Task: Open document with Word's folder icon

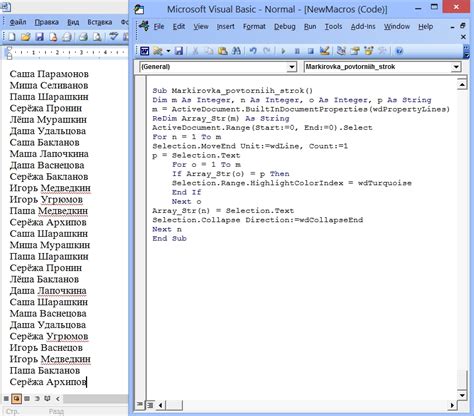Action: click(25, 37)
